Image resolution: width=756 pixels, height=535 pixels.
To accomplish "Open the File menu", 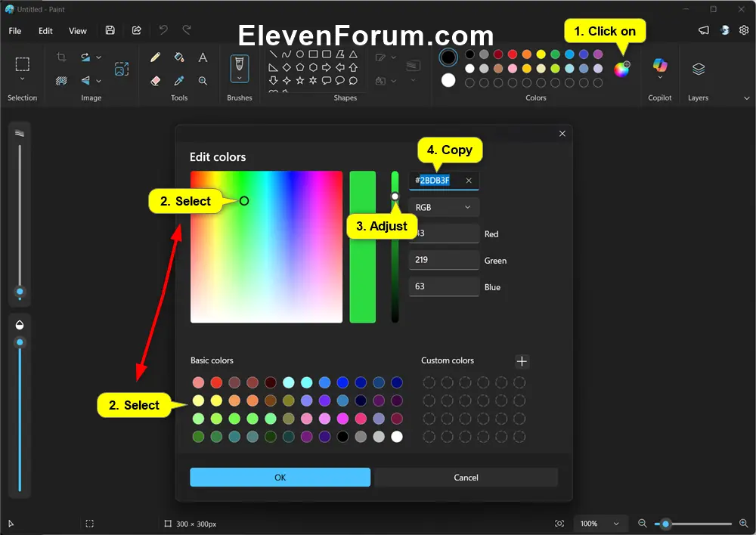I will point(15,31).
